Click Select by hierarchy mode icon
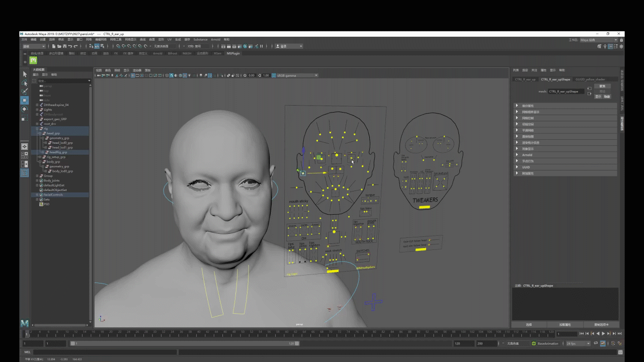This screenshot has height=362, width=644. 91,46
